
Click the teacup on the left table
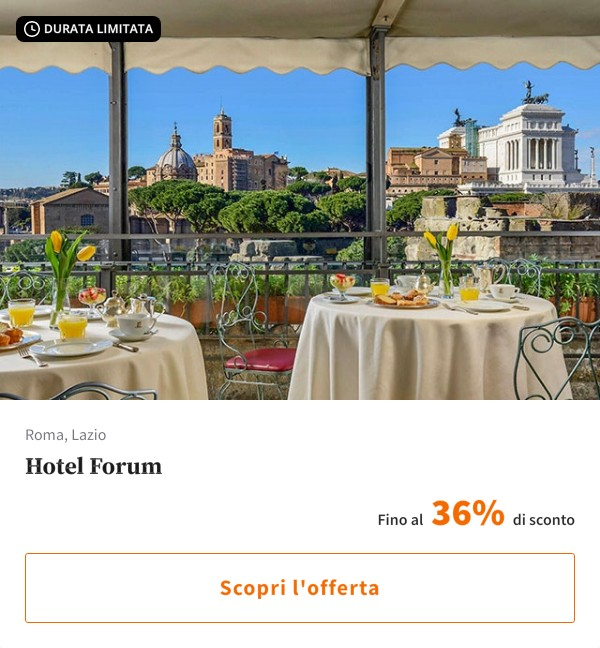pyautogui.click(x=136, y=325)
